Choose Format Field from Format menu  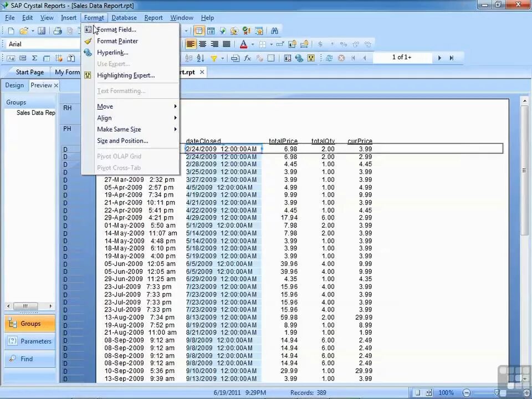click(x=131, y=29)
